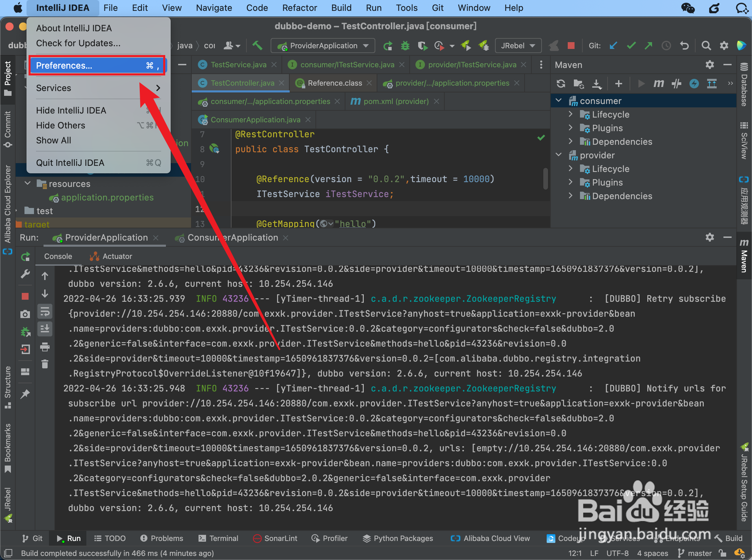
Task: Expand Plugins under provider module
Action: coord(571,182)
